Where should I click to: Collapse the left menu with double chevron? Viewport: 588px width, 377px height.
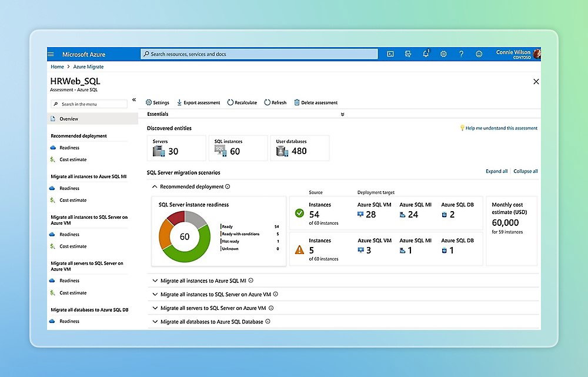134,100
